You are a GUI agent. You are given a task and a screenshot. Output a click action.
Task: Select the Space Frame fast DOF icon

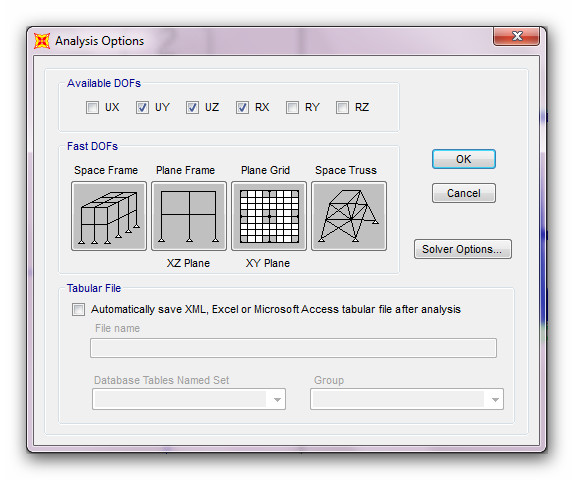(109, 216)
